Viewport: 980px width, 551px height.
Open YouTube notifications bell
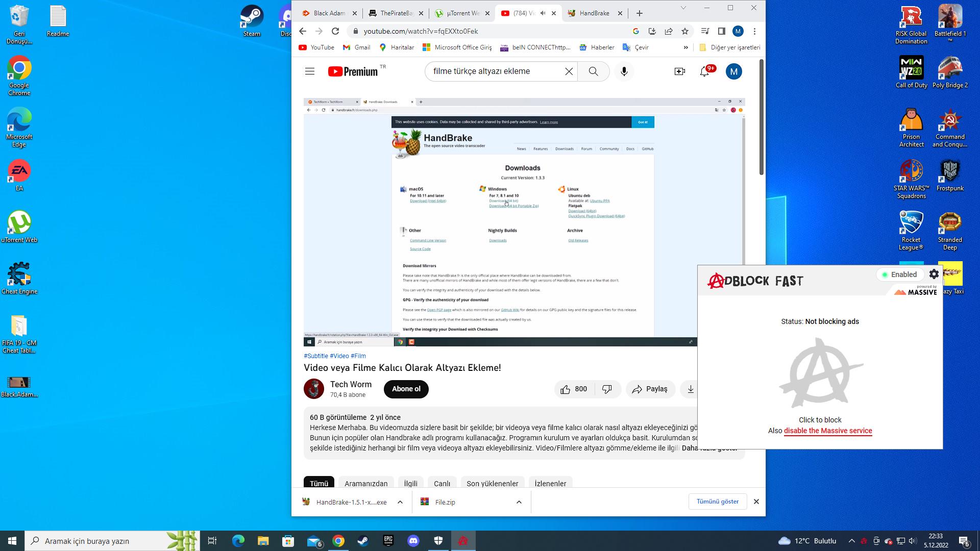pos(704,71)
